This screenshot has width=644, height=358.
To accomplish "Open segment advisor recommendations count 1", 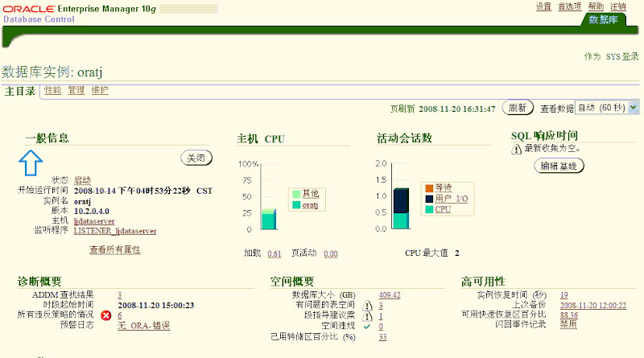I will [381, 316].
